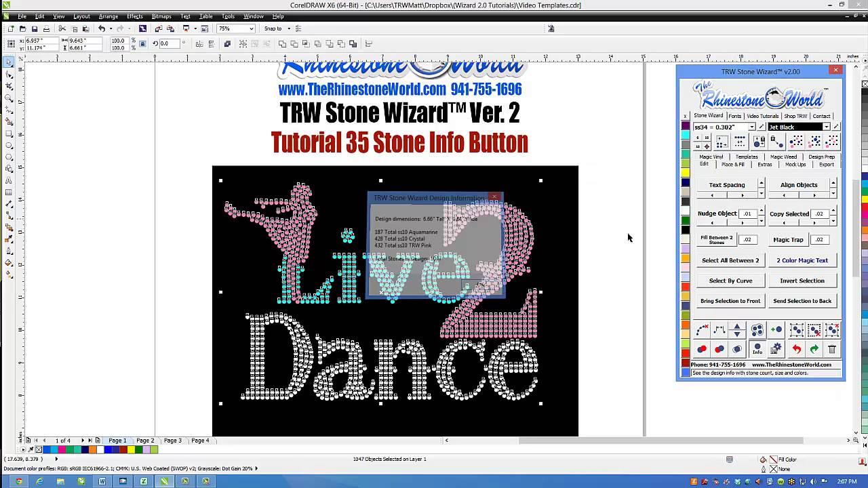Screen dimensions: 868x488
Task: Click the eyedropper next to Jet Black
Action: (x=836, y=127)
